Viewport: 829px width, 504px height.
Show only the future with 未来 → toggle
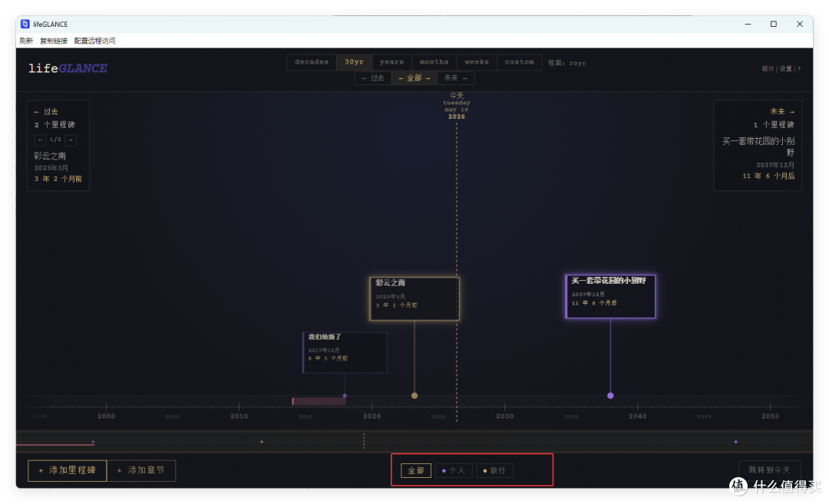click(x=456, y=78)
